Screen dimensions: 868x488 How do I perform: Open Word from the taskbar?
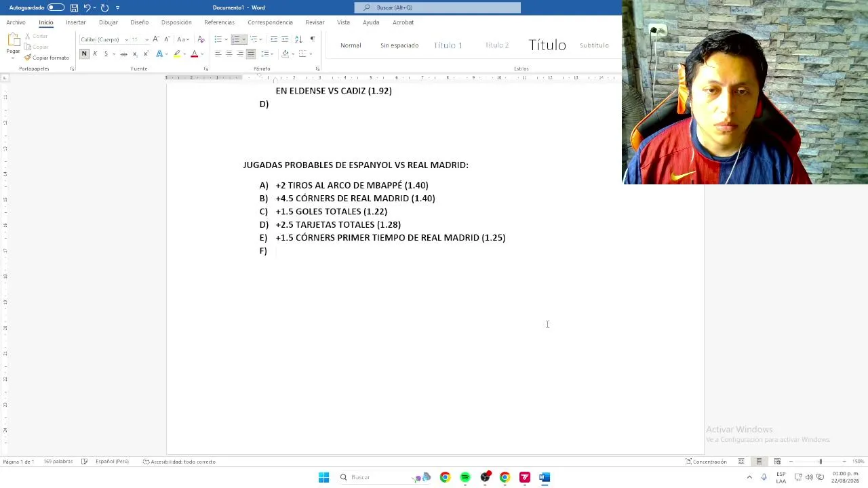point(545,477)
